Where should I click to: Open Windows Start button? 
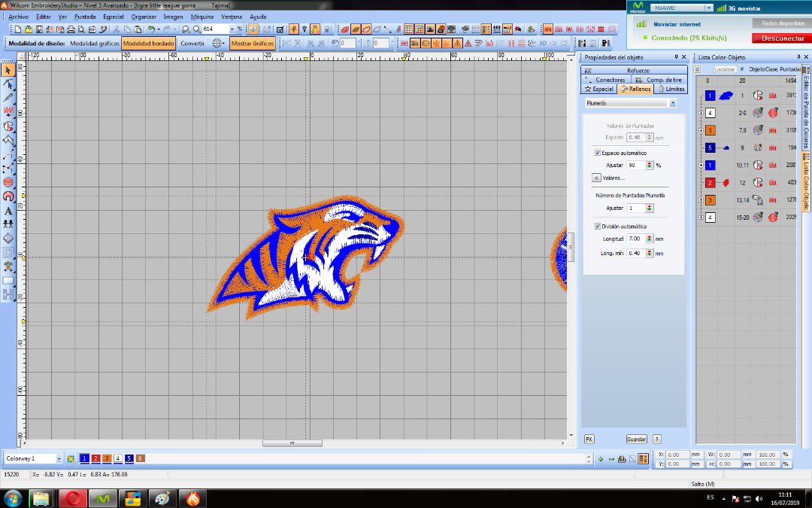click(12, 499)
